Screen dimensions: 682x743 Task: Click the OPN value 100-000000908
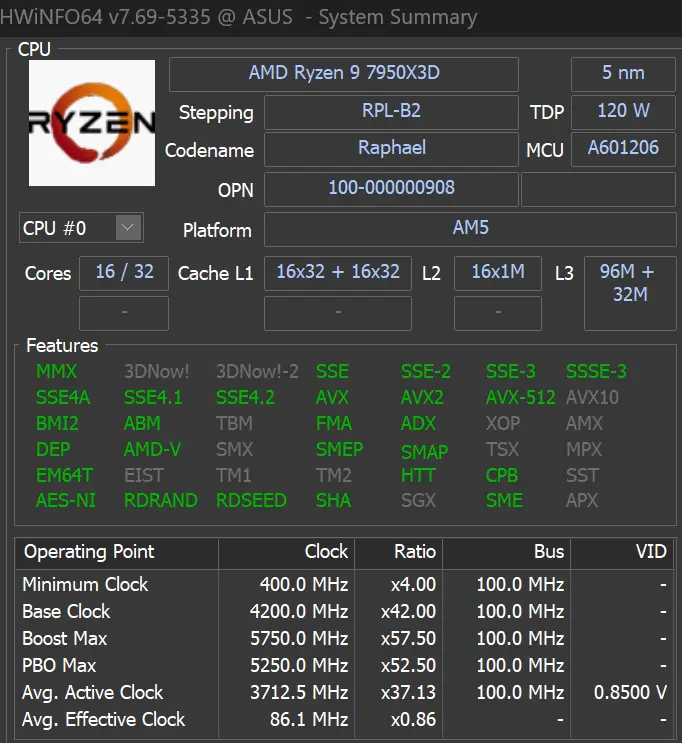pos(391,189)
